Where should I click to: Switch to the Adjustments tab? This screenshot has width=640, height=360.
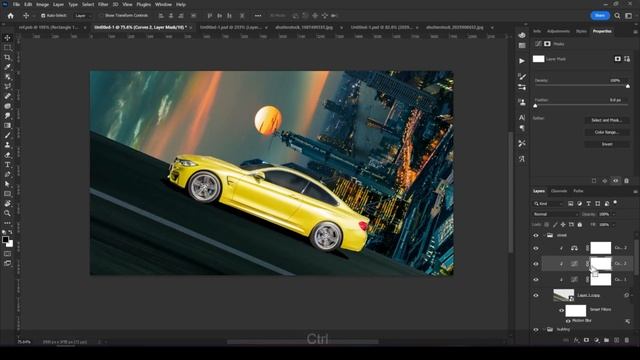pos(558,31)
